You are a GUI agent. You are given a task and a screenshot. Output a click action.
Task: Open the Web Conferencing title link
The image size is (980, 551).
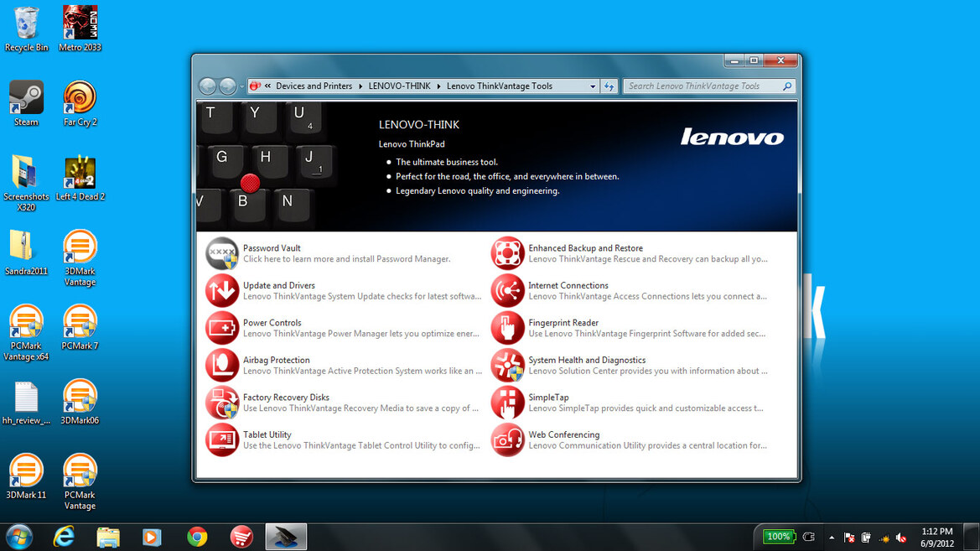pyautogui.click(x=563, y=434)
